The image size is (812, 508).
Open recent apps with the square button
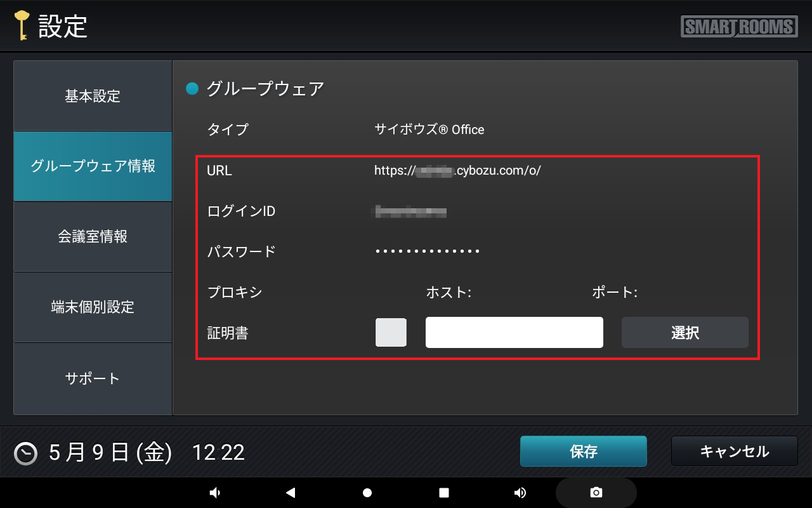click(444, 493)
